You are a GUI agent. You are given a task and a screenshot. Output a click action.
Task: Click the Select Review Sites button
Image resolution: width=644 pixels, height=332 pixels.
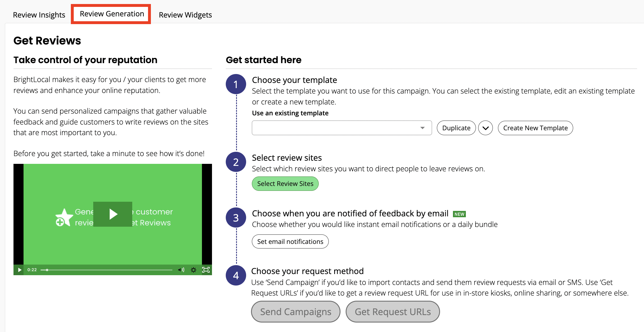click(285, 184)
